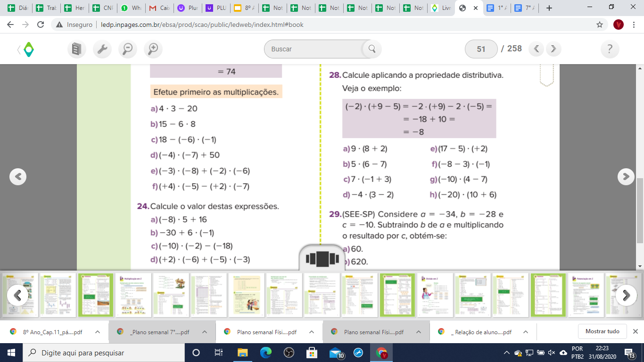
Task: Expand options for _Plano semanal 7° download
Action: [x=205, y=332]
